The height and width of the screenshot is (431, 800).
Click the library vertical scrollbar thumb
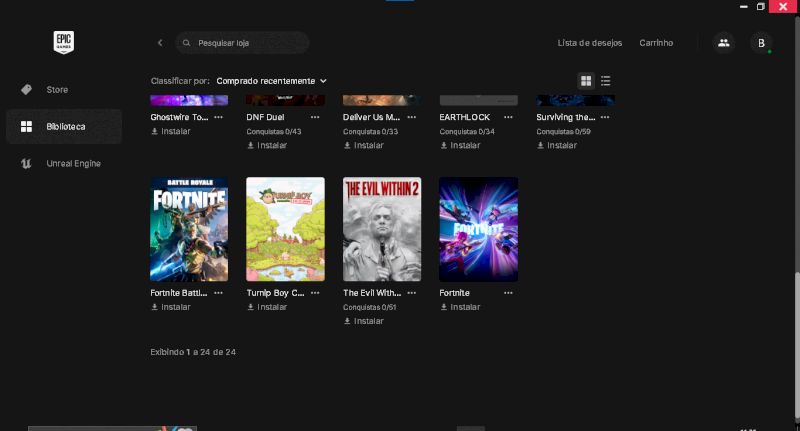tap(796, 345)
